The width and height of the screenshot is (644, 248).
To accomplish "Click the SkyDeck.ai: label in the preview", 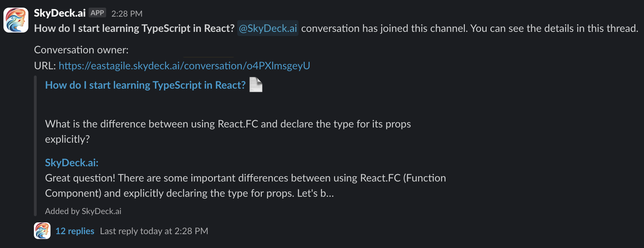I will tap(71, 162).
